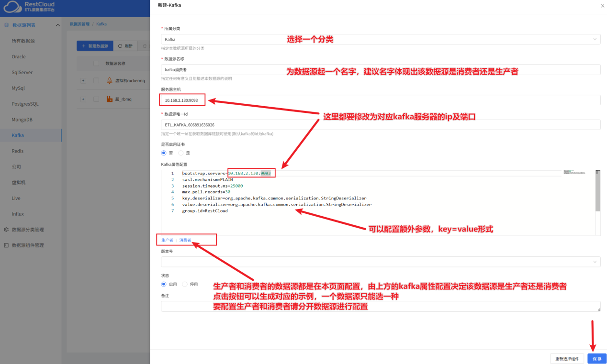607x364 pixels.
Task: Open 公司 category in sidebar
Action: [16, 166]
